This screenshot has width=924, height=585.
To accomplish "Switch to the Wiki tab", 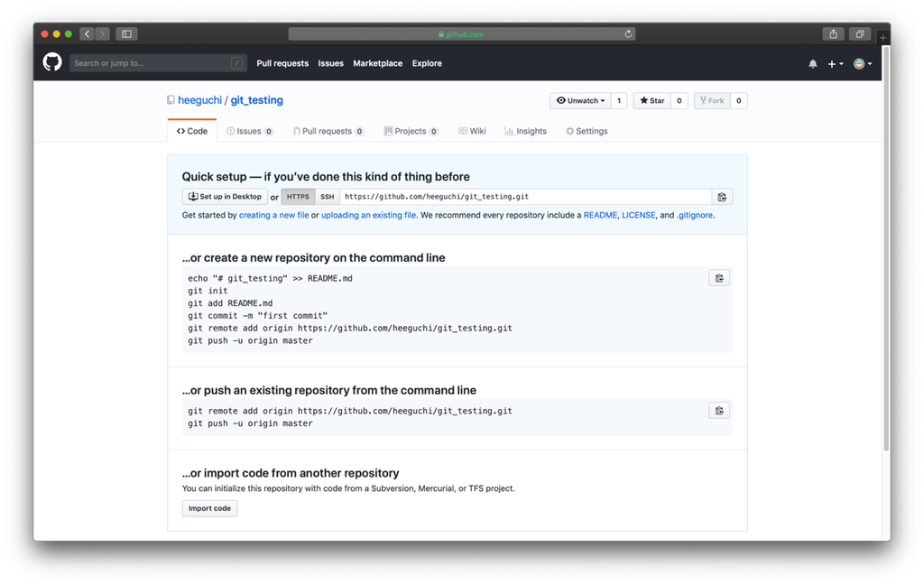I will [x=472, y=131].
